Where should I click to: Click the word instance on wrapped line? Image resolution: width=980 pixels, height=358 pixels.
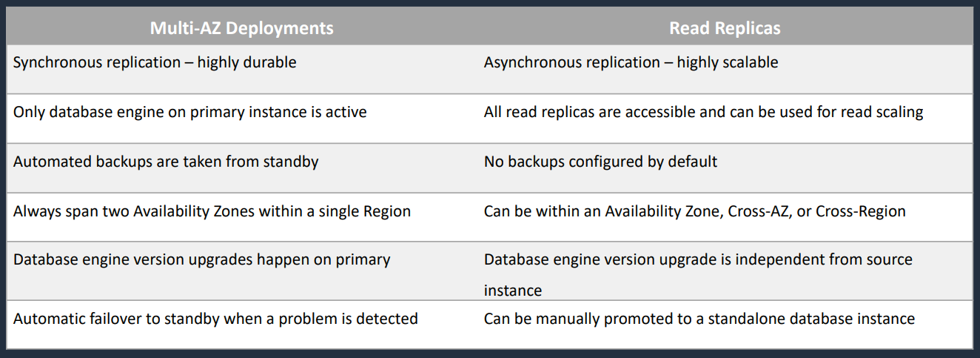click(x=513, y=290)
